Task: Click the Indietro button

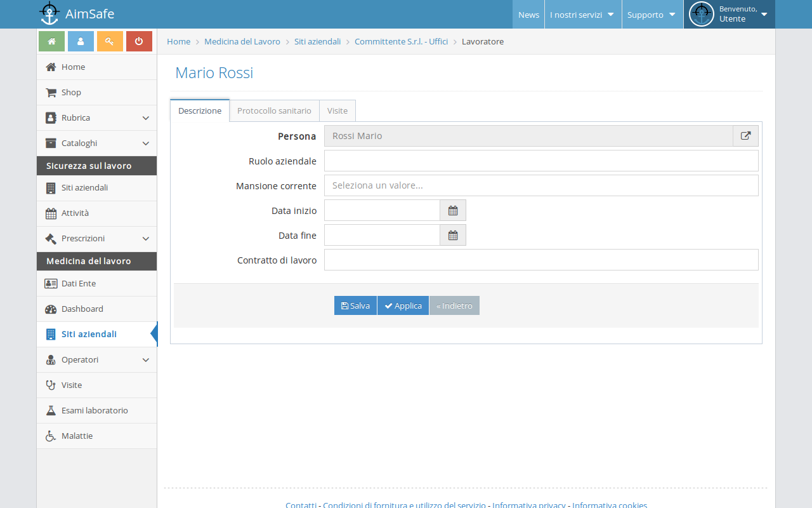Action: [454, 305]
